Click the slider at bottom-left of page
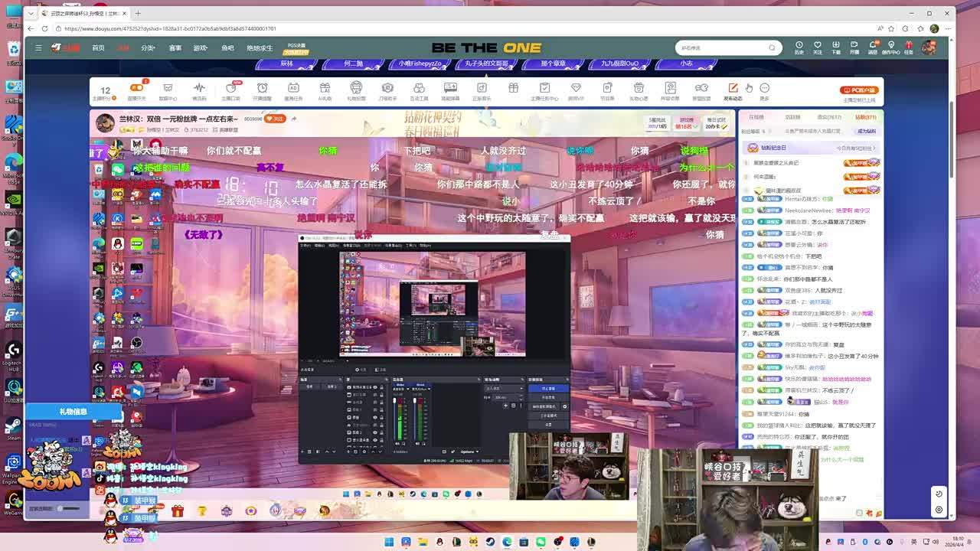This screenshot has height=551, width=980. point(67,508)
